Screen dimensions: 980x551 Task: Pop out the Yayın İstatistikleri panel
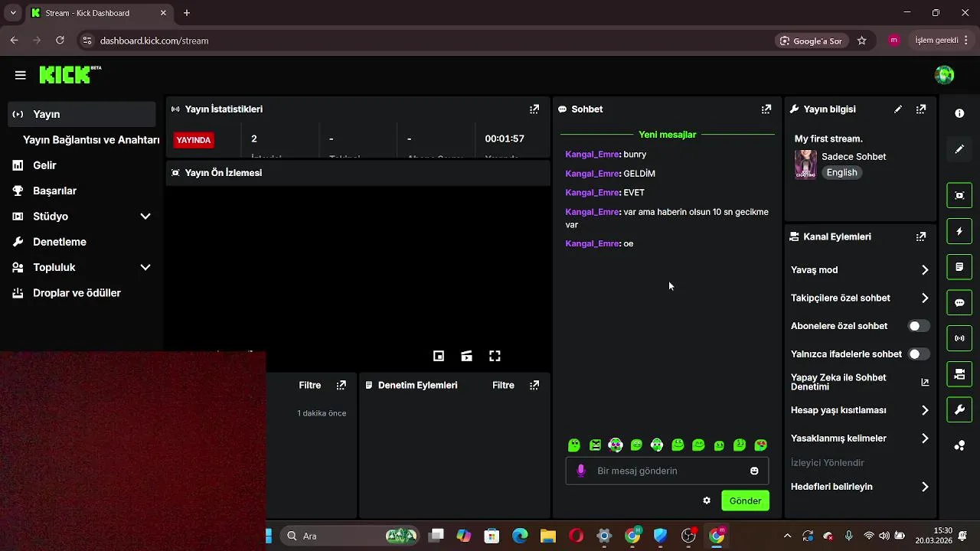[534, 109]
